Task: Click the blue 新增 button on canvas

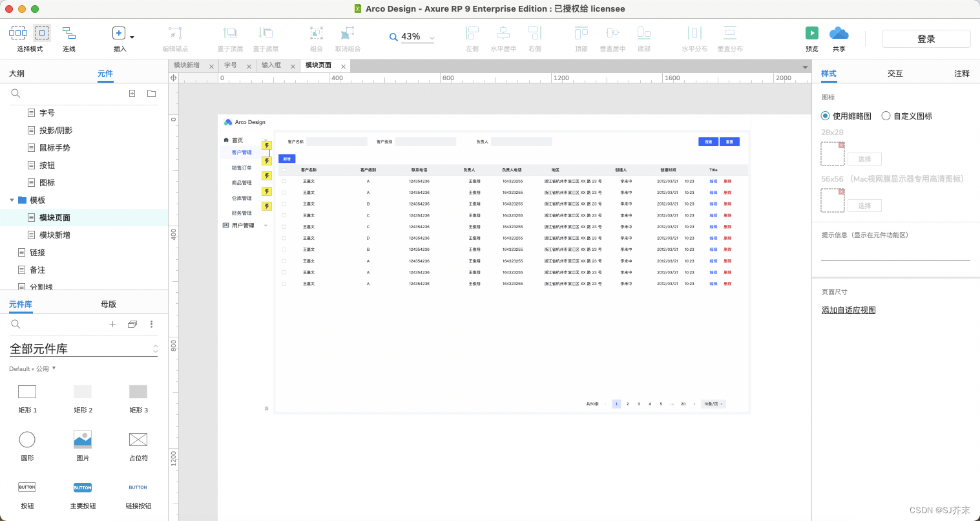Action: tap(287, 158)
